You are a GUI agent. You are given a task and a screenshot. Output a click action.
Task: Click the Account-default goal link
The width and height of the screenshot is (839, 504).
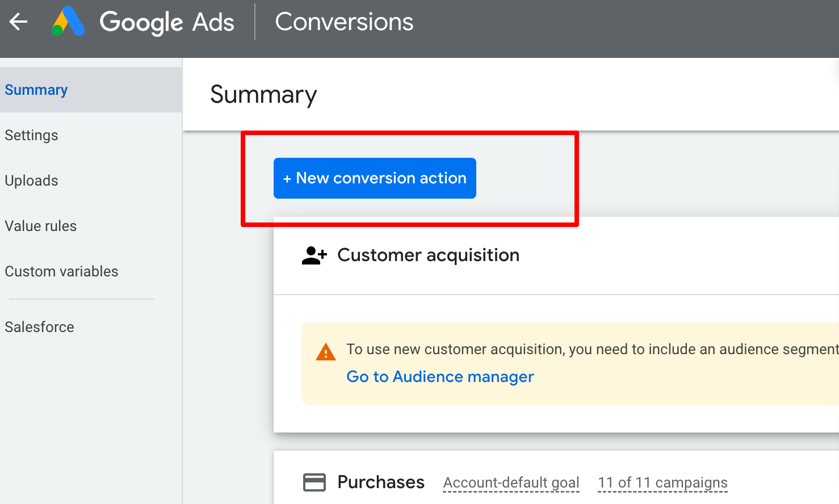pyautogui.click(x=510, y=482)
